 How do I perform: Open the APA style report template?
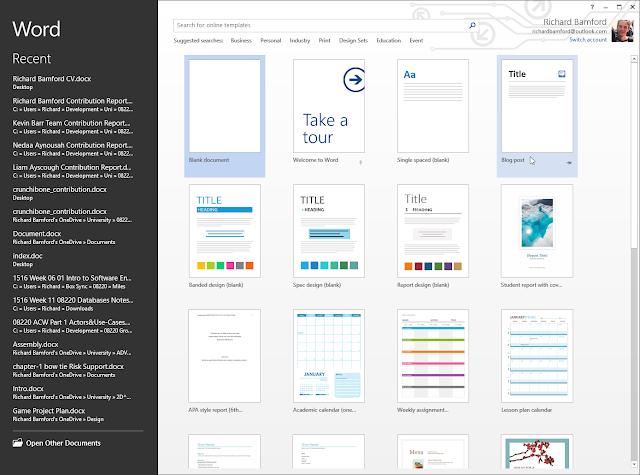coord(224,356)
